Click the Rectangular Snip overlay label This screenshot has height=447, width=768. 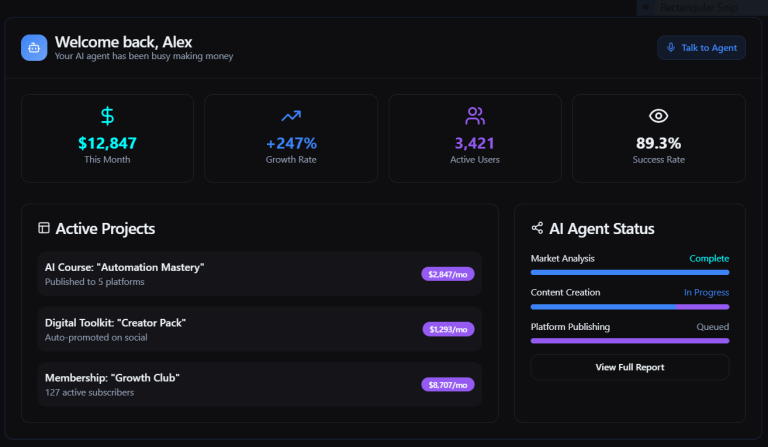[x=698, y=7]
